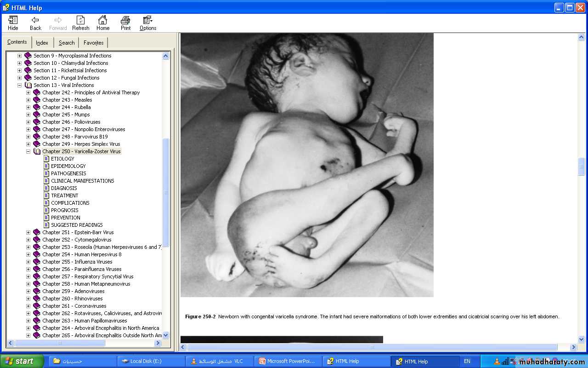The width and height of the screenshot is (588, 368).
Task: Select the PREVENTION topic
Action: tap(65, 218)
